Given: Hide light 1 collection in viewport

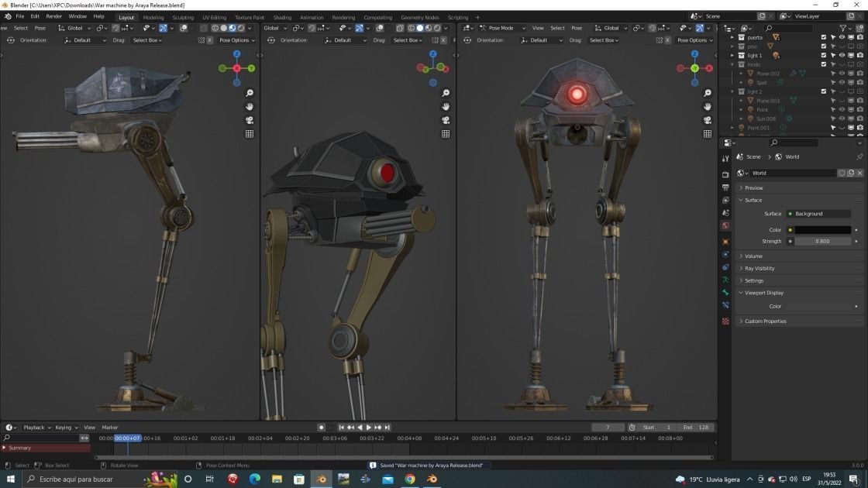Looking at the screenshot, I should pos(842,55).
